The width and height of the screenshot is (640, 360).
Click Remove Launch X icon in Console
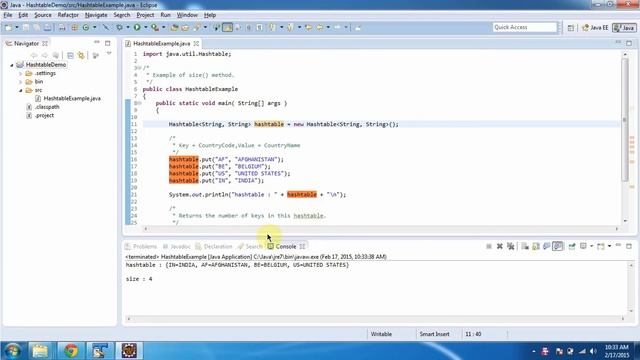[x=500, y=246]
